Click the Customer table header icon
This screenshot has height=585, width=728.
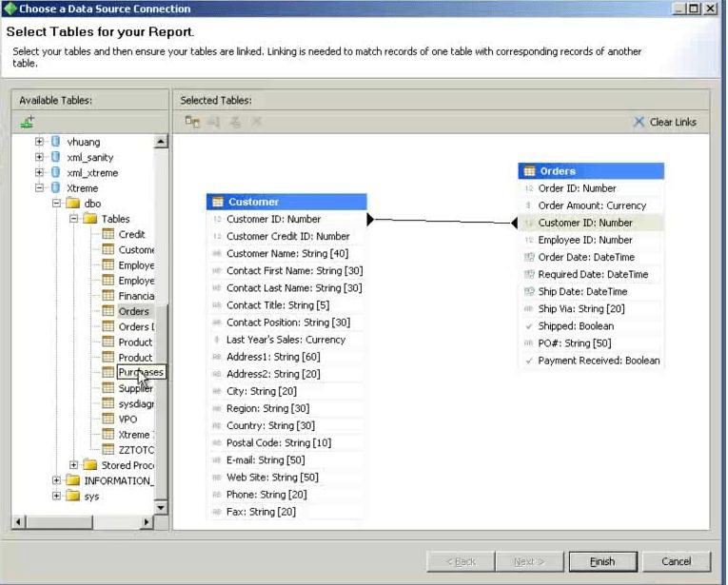217,202
